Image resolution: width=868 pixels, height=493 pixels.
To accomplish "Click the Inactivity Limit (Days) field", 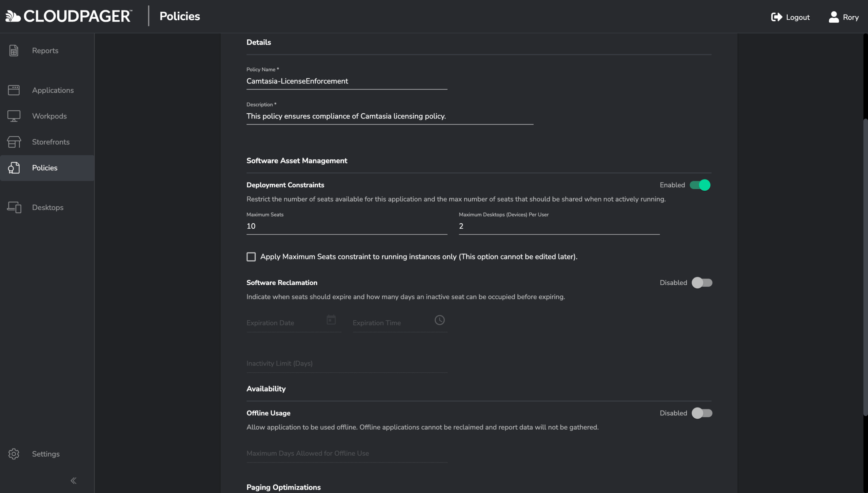I will [347, 364].
